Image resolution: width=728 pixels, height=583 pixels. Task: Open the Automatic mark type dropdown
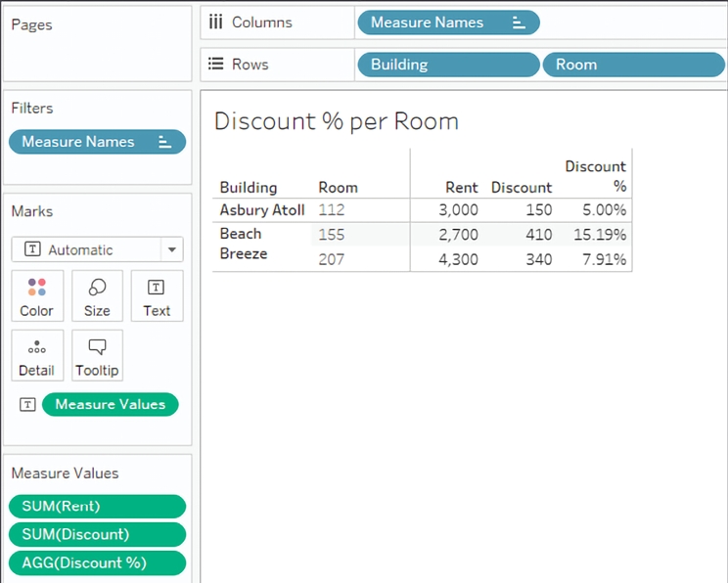172,249
